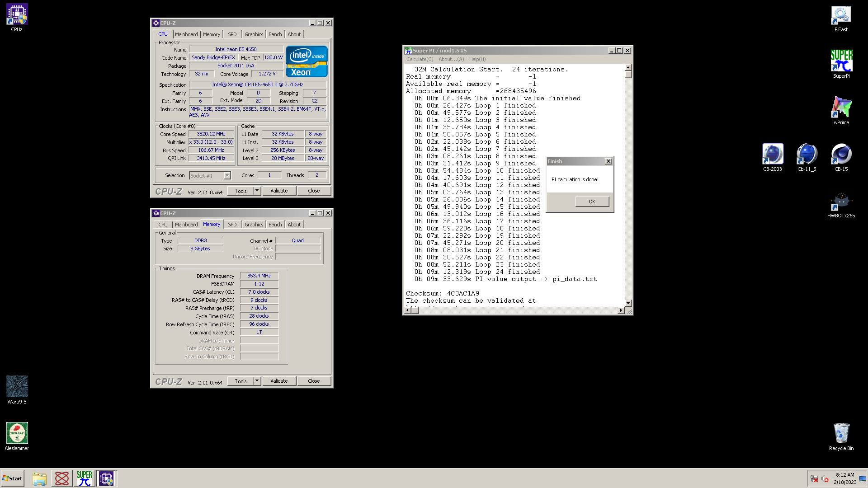Image resolution: width=868 pixels, height=488 pixels.
Task: Minimize the Super PI window
Action: tap(611, 51)
